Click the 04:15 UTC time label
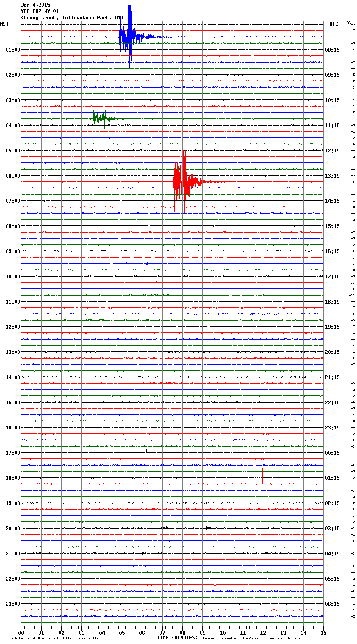The height and width of the screenshot is (644, 357). pos(332,554)
